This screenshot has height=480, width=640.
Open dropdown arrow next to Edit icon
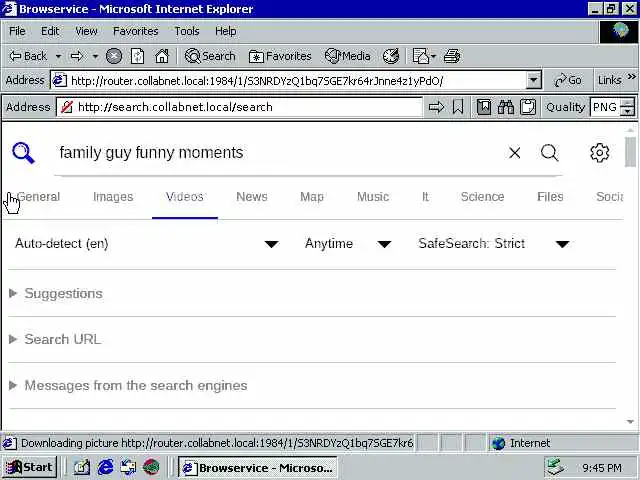coord(433,56)
